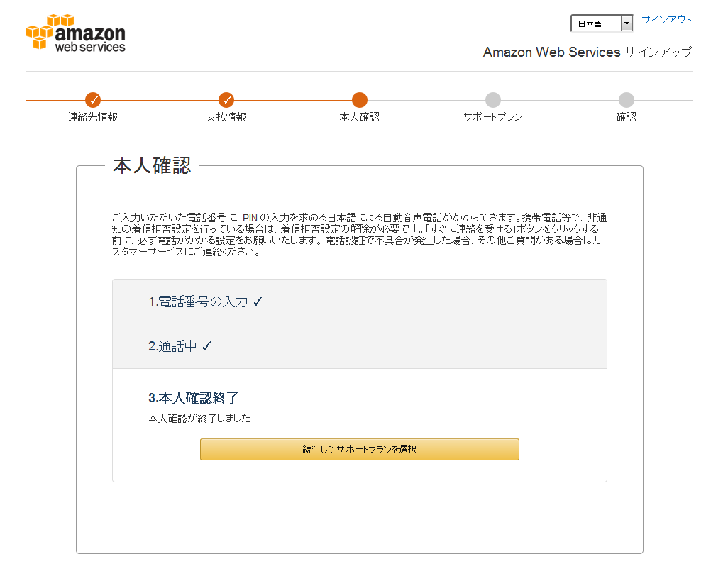Open the 日本語 language dropdown
Viewport: 728px width, 586px height.
tap(602, 23)
